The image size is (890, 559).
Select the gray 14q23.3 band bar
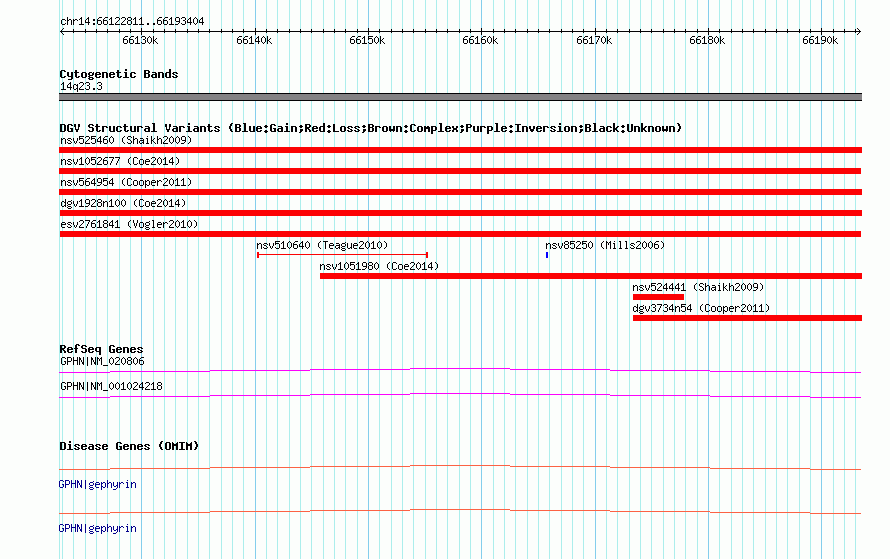tap(460, 97)
